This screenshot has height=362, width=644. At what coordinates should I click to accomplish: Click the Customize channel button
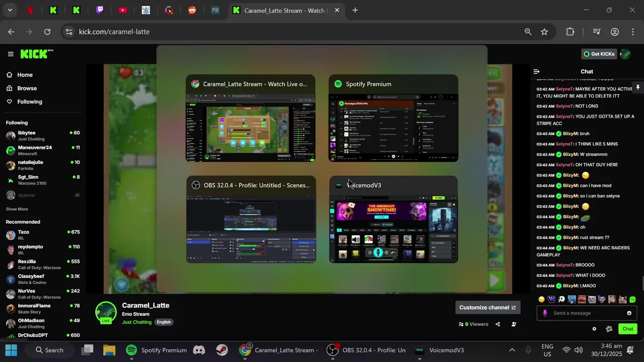pyautogui.click(x=488, y=307)
